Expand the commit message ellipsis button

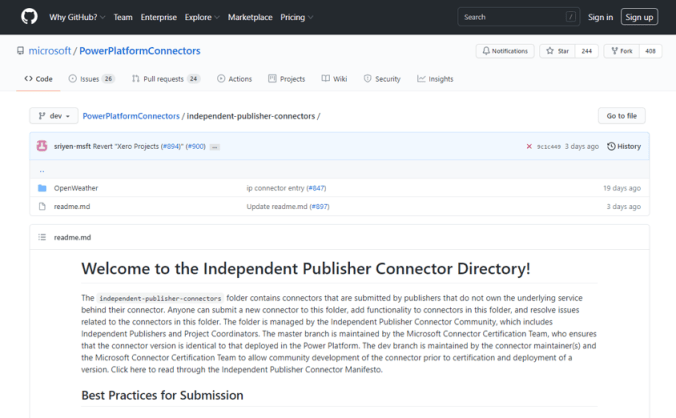point(215,147)
